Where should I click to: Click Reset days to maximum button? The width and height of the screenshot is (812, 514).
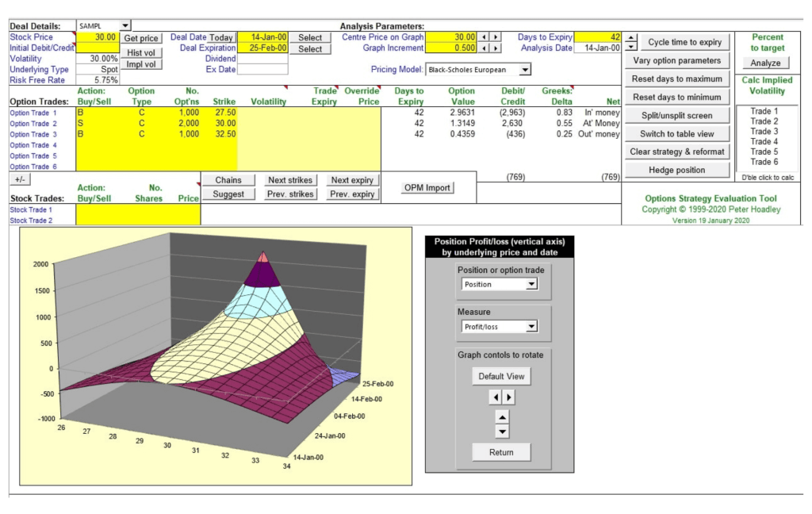click(677, 79)
